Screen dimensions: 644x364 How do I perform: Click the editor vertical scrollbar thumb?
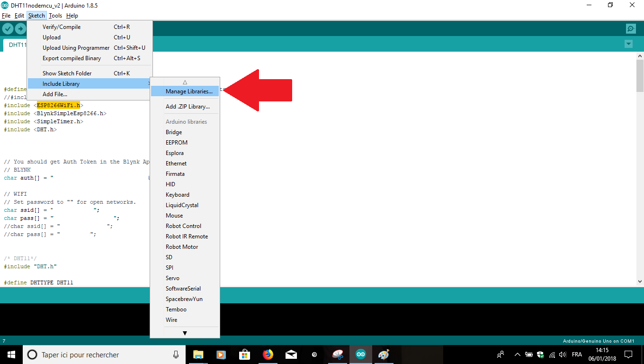pos(640,76)
